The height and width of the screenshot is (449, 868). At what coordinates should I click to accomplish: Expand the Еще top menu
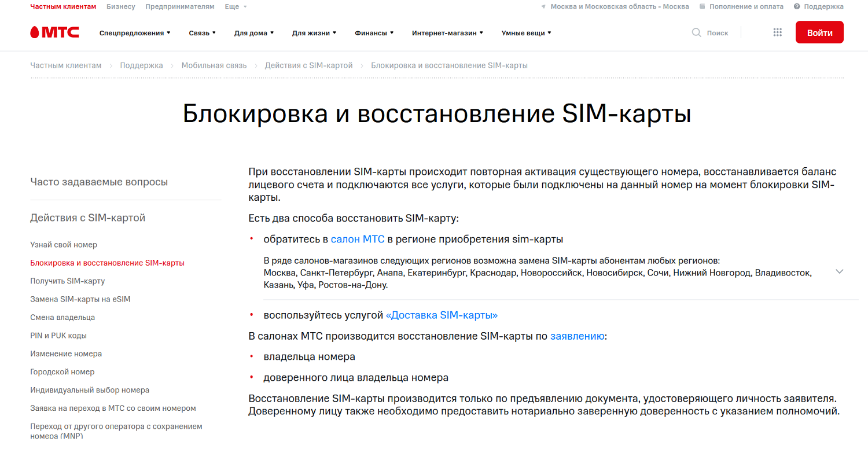click(236, 7)
